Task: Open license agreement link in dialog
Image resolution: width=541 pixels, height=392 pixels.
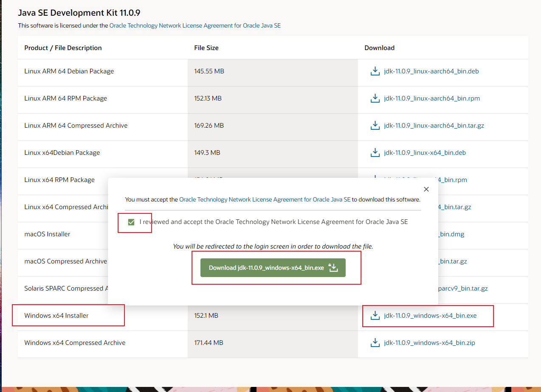Action: 265,199
